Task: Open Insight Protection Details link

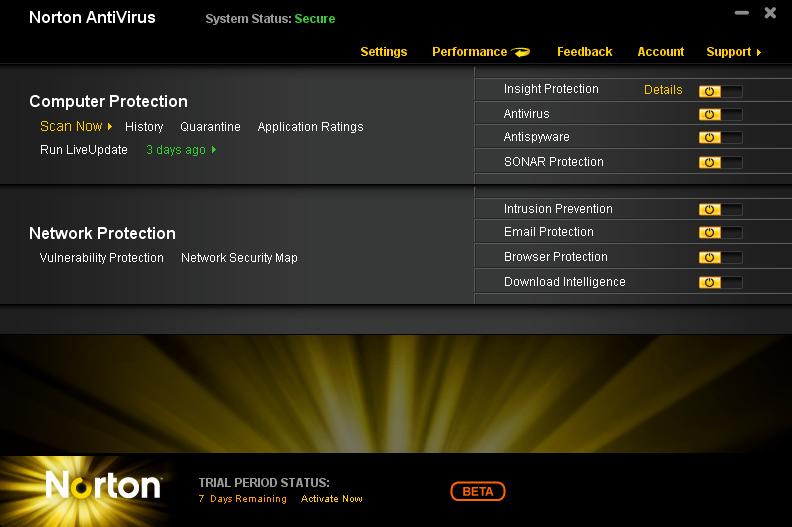Action: click(663, 90)
